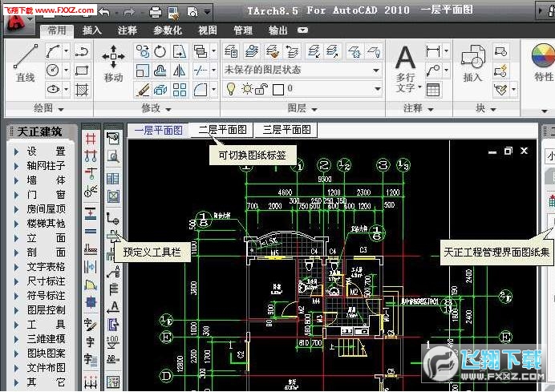This screenshot has height=392, width=555.
Task: Expand the 轴网柱子 tree item
Action: pos(16,166)
